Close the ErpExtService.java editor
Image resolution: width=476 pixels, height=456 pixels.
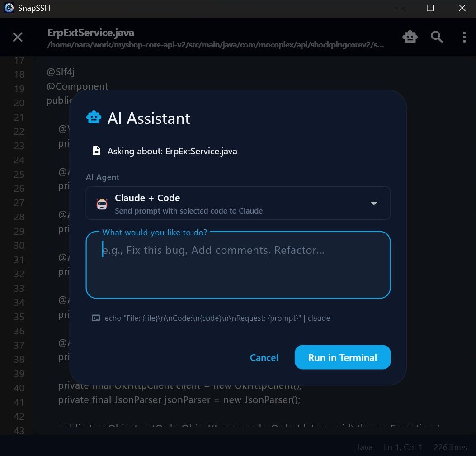17,37
